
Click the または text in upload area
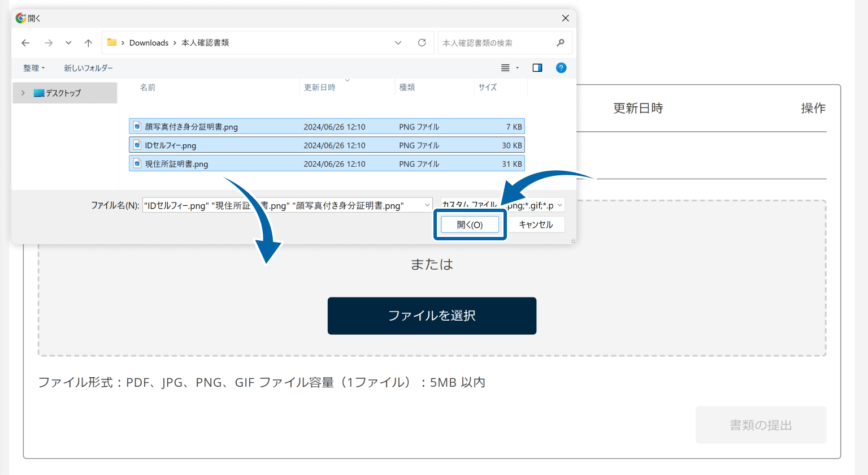(x=432, y=264)
